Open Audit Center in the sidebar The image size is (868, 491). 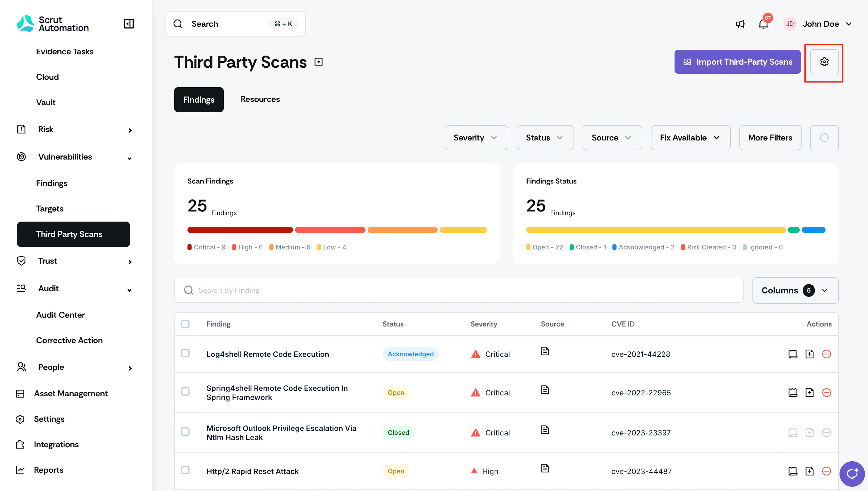60,315
